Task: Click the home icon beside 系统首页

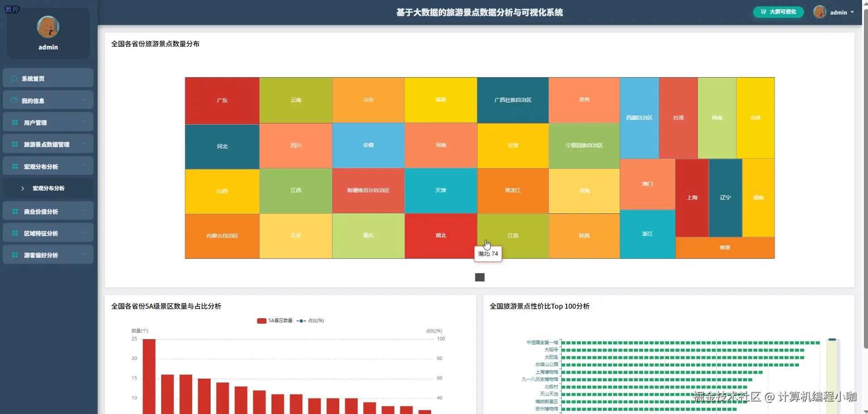Action: (x=14, y=79)
